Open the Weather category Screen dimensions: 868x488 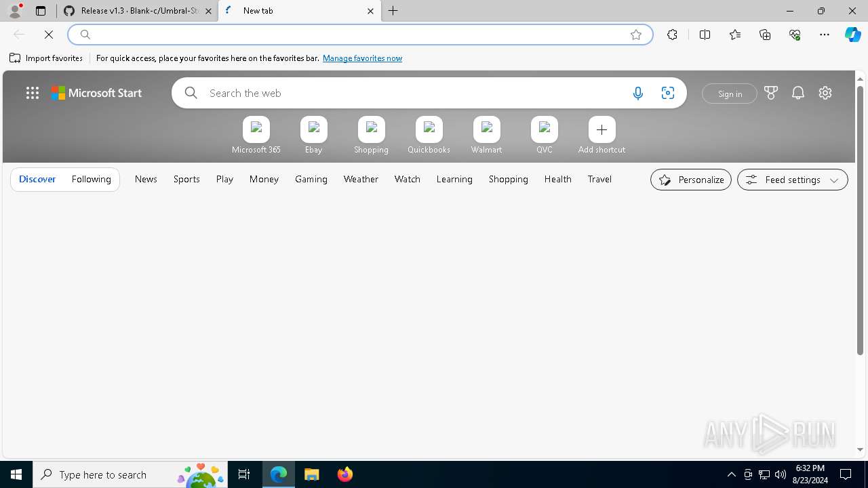click(361, 179)
